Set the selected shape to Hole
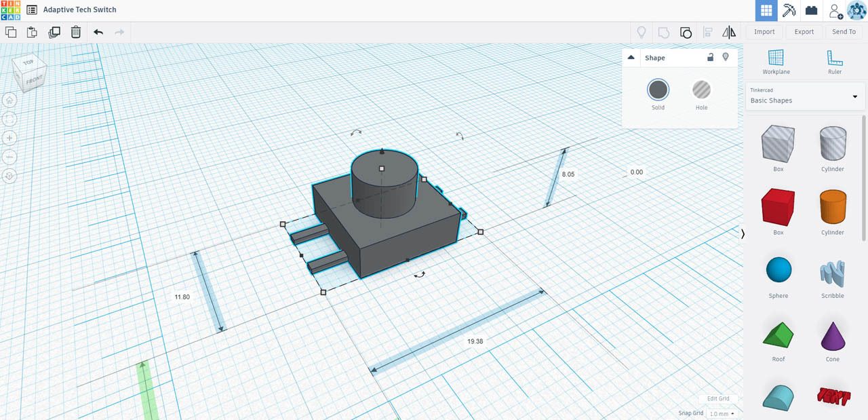 click(701, 90)
